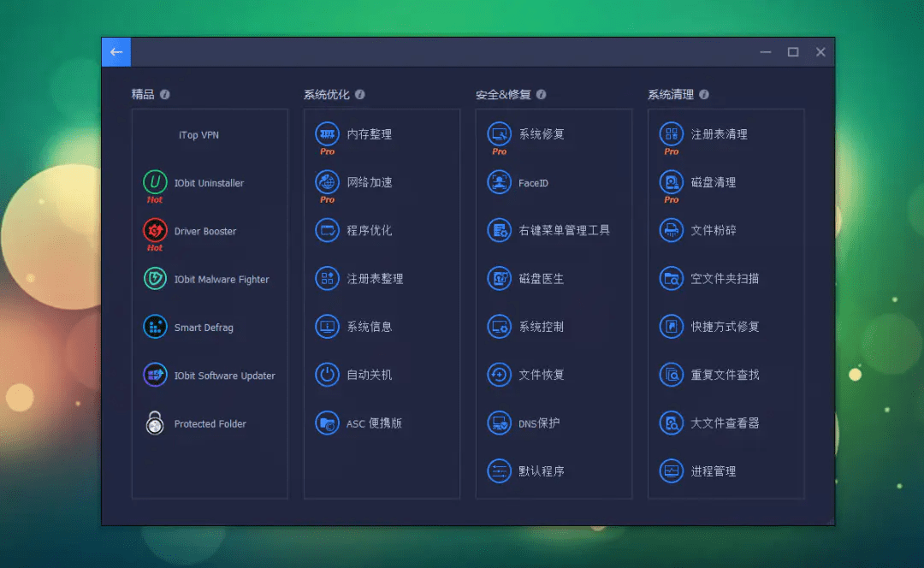
Task: Click the 自动关机 label
Action: click(369, 375)
